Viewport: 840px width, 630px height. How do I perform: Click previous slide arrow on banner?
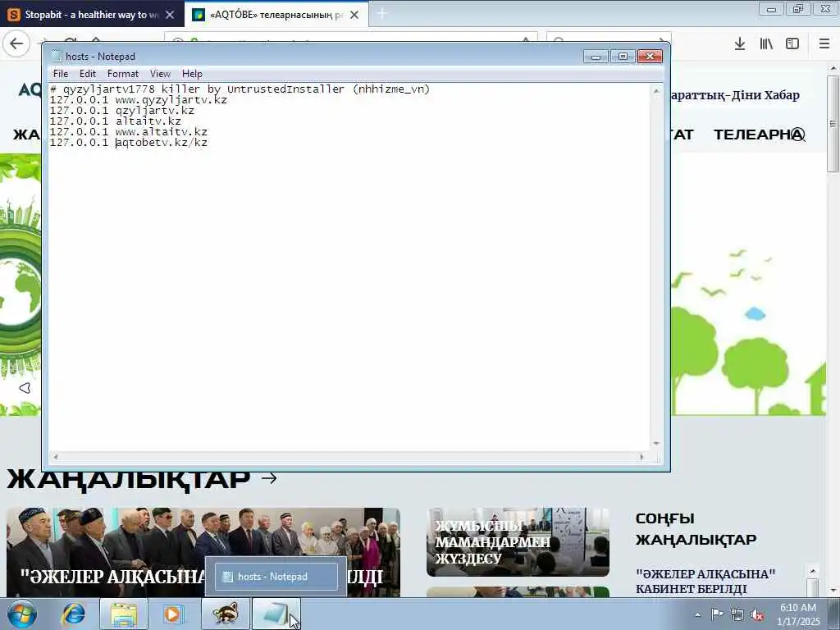tap(25, 388)
